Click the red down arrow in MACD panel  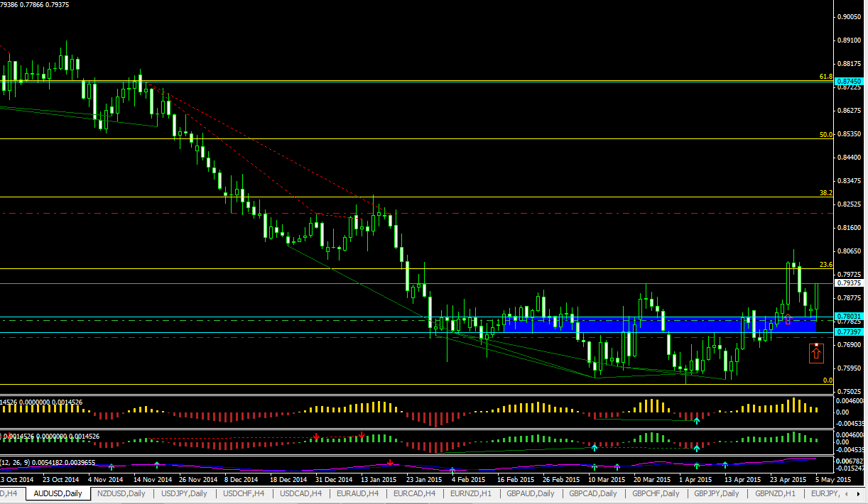390,463
